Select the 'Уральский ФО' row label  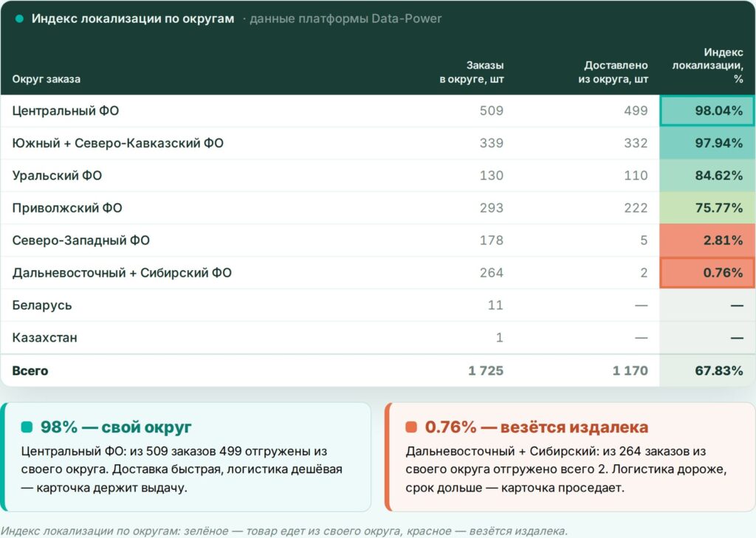click(x=57, y=176)
